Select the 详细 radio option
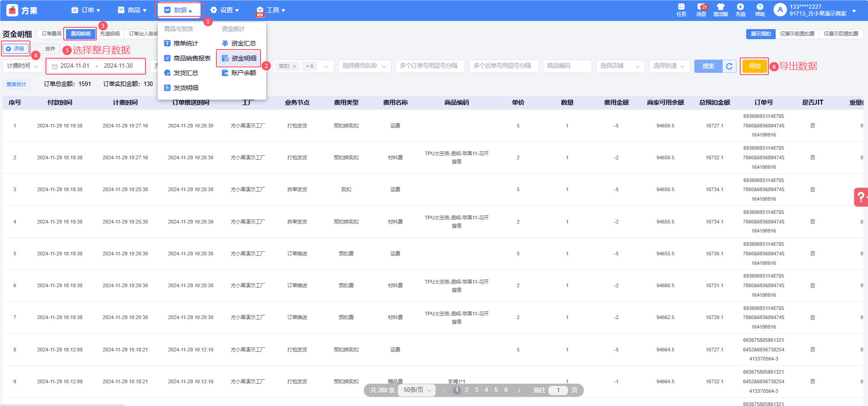The height and width of the screenshot is (406, 868). click(15, 49)
